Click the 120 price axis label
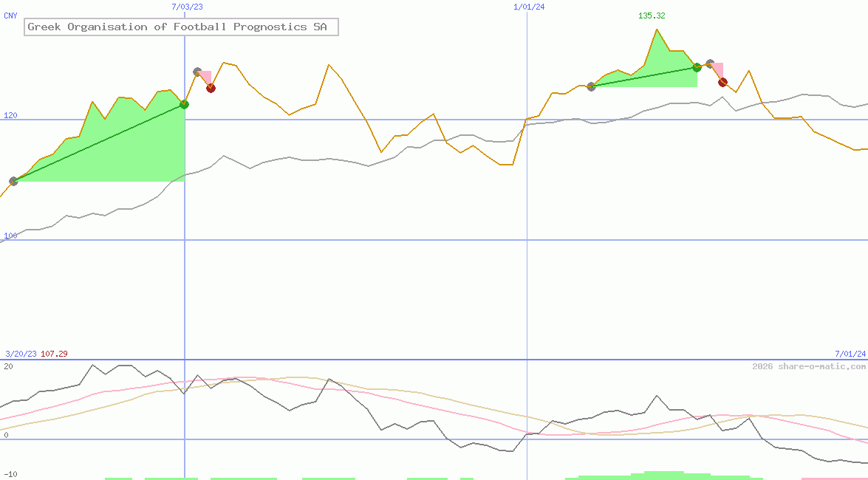The width and height of the screenshot is (868, 480). [x=10, y=115]
